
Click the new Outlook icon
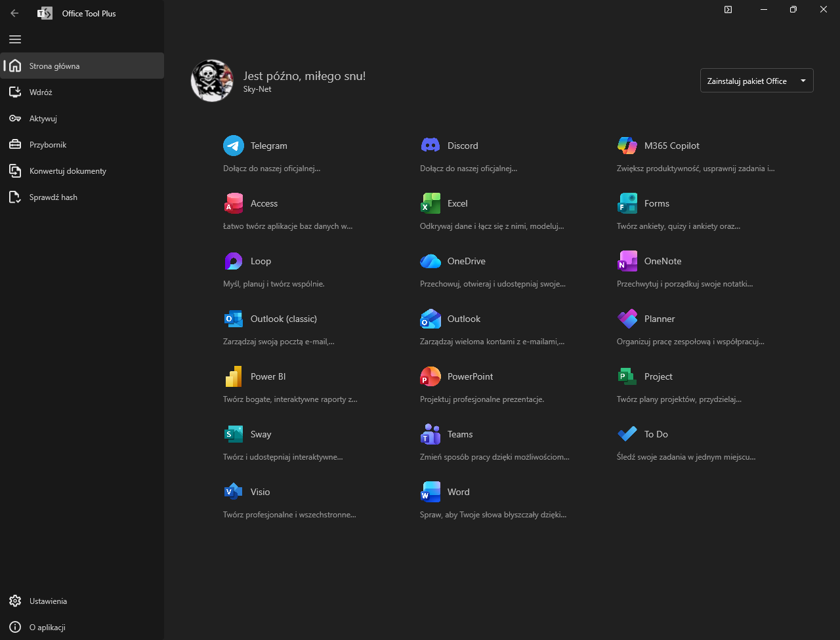(430, 319)
